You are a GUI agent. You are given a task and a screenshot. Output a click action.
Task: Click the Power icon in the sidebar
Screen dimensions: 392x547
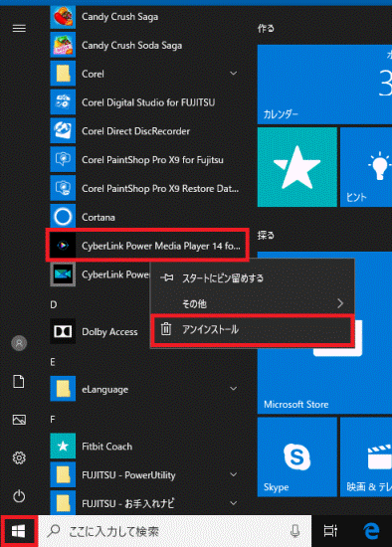[19, 495]
